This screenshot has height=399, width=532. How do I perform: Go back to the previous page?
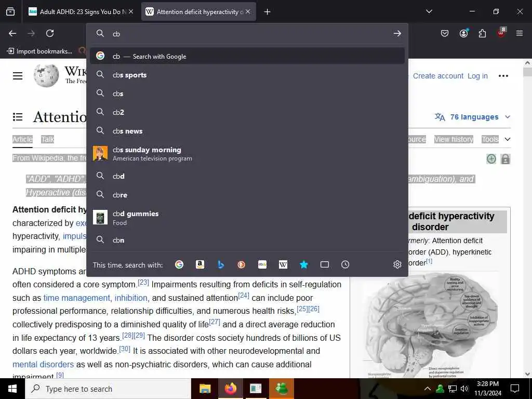(12, 33)
